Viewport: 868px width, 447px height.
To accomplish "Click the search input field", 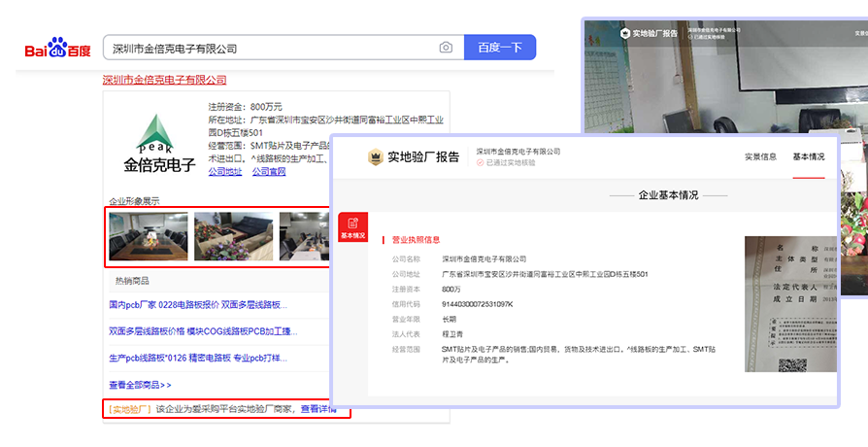I will click(x=272, y=48).
